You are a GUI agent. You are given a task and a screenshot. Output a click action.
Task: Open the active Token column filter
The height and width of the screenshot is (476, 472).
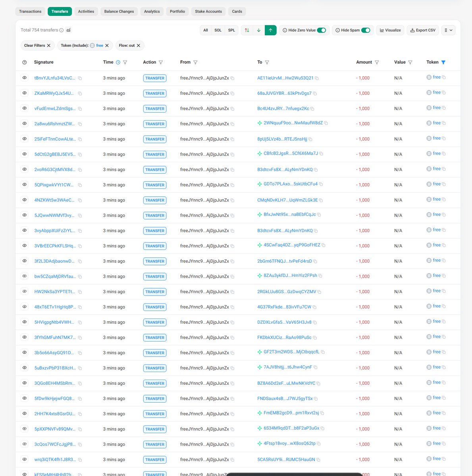(x=443, y=62)
